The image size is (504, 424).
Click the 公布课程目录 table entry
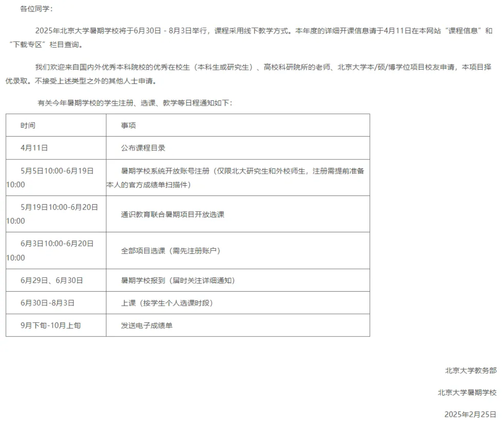coord(143,148)
